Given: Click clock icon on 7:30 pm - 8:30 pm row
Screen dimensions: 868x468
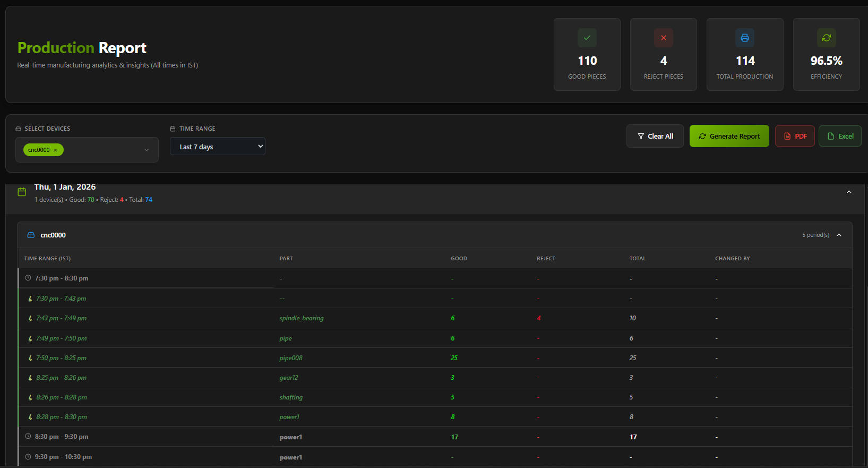Looking at the screenshot, I should pos(28,278).
